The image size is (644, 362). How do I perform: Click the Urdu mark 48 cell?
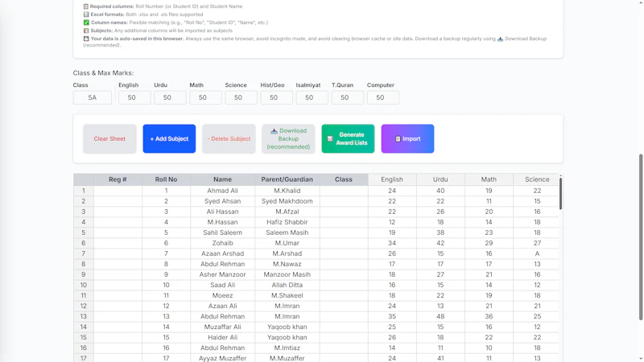click(x=440, y=316)
